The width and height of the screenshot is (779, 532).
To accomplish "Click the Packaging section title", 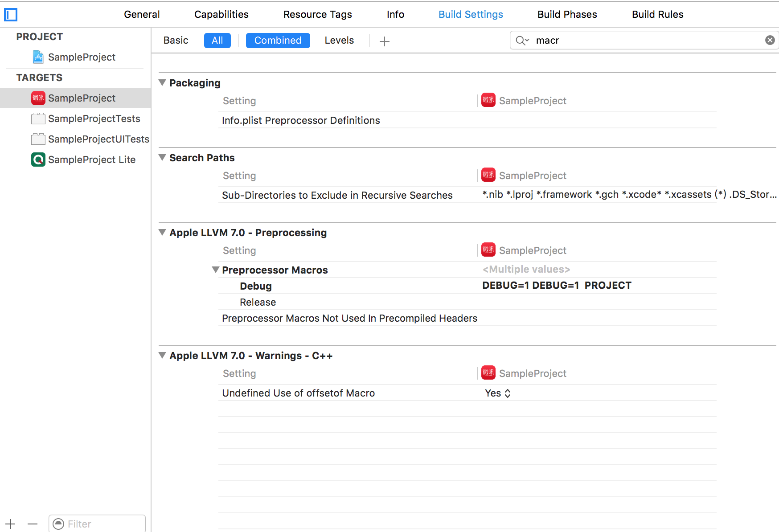I will [x=195, y=83].
